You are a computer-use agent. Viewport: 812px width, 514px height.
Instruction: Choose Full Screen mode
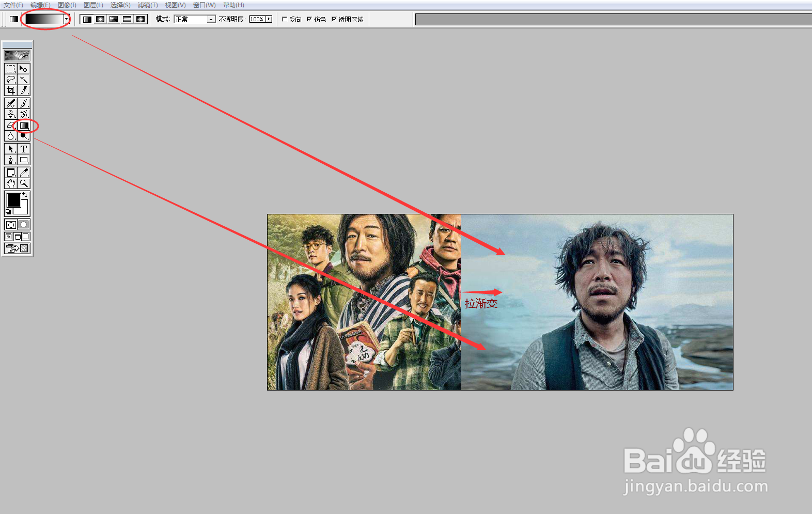pyautogui.click(x=25, y=237)
